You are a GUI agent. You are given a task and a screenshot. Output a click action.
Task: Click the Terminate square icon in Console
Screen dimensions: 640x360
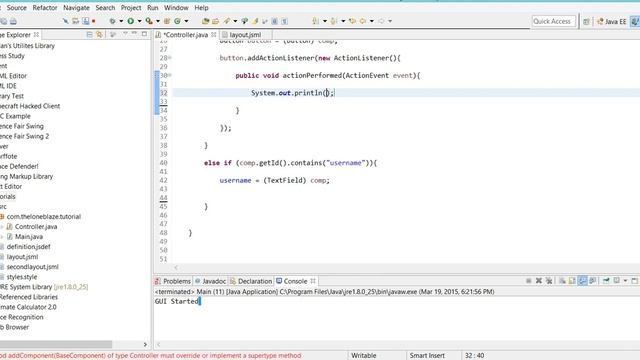(529, 281)
